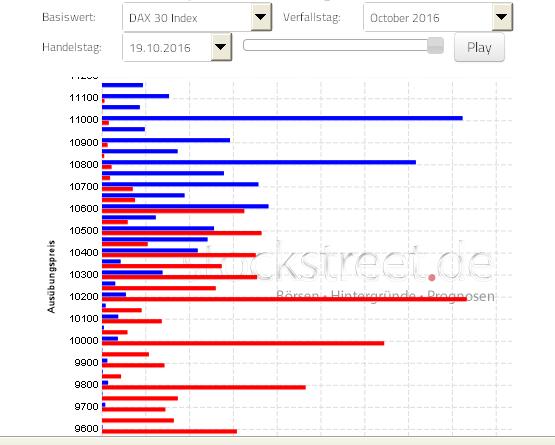The width and height of the screenshot is (555, 445).
Task: Open the Handelstag date dropdown arrow
Action: [x=221, y=47]
